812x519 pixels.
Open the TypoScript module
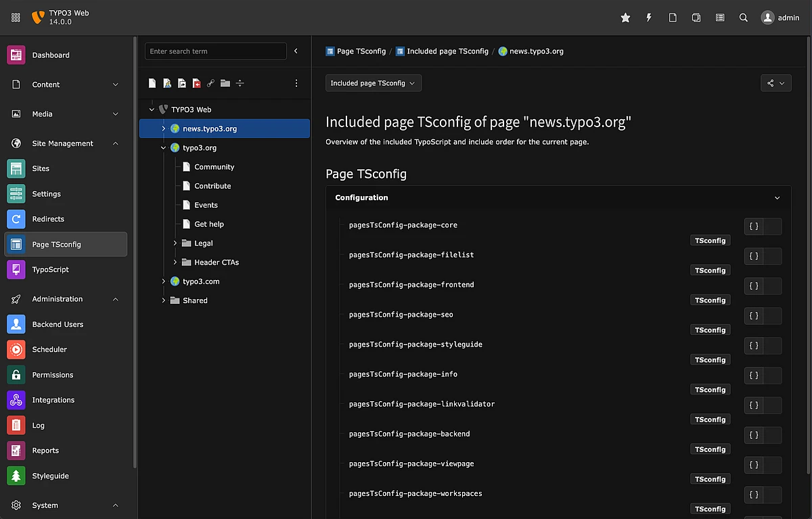click(x=50, y=269)
